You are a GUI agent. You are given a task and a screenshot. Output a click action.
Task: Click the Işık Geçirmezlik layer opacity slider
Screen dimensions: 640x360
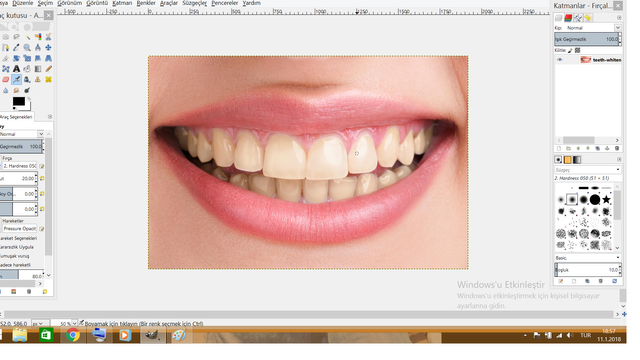coord(587,39)
